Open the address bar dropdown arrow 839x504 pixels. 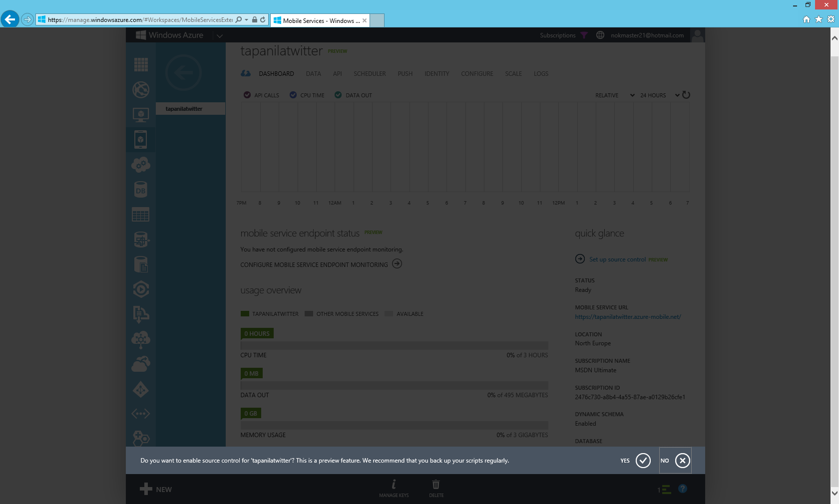coord(246,20)
